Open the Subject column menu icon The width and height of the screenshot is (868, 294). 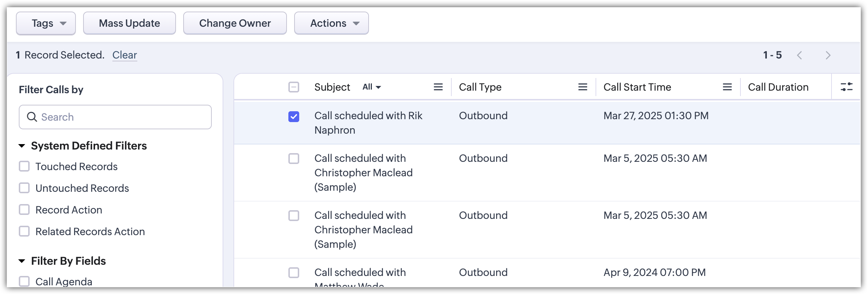(438, 87)
